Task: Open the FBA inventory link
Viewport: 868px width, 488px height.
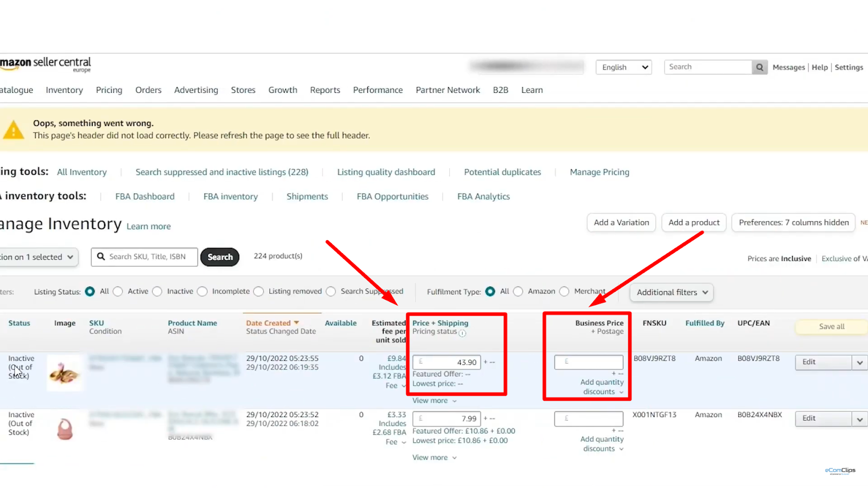Action: [231, 196]
